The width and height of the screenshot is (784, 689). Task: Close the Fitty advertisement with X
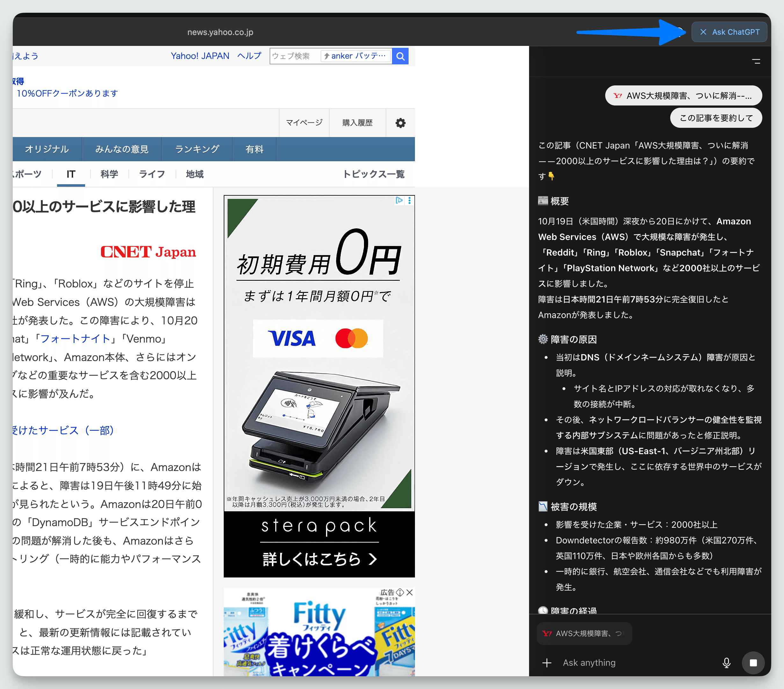410,592
